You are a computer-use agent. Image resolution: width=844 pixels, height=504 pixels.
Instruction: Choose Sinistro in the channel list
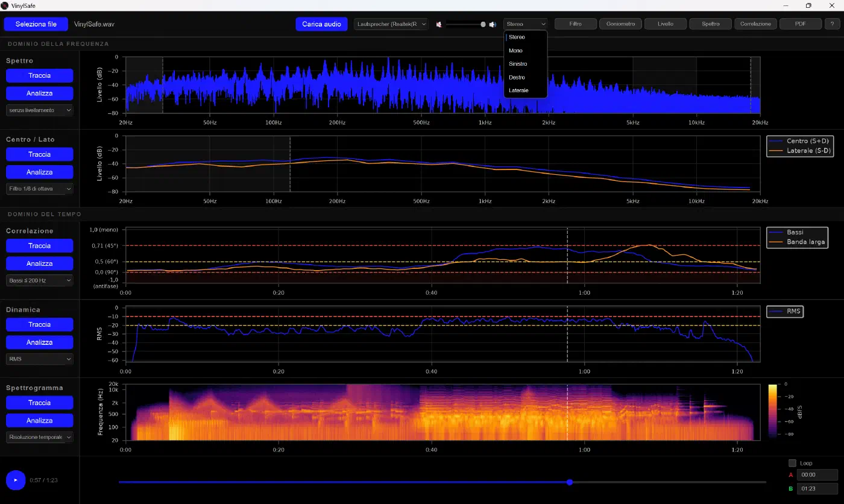(x=526, y=64)
